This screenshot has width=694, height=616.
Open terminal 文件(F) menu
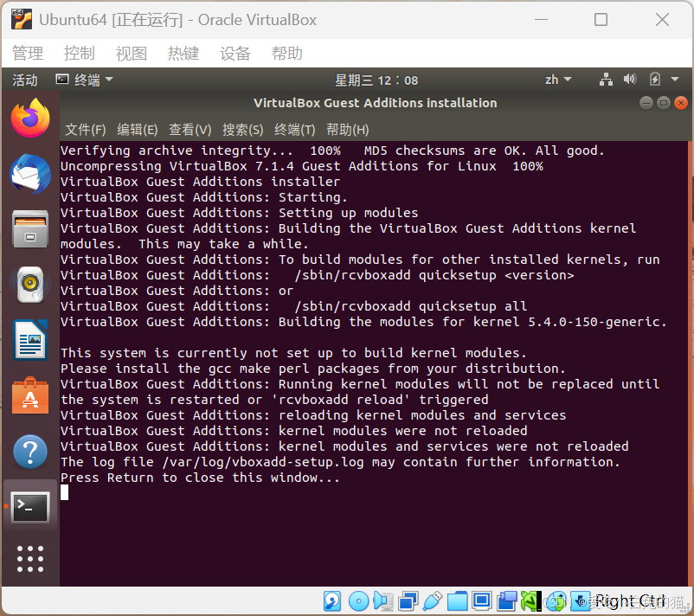click(x=86, y=130)
